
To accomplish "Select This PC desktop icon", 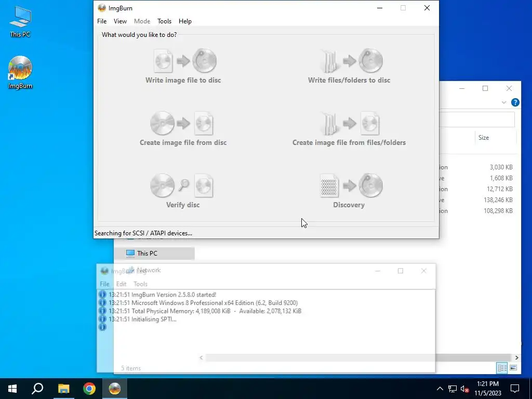I will click(x=20, y=21).
